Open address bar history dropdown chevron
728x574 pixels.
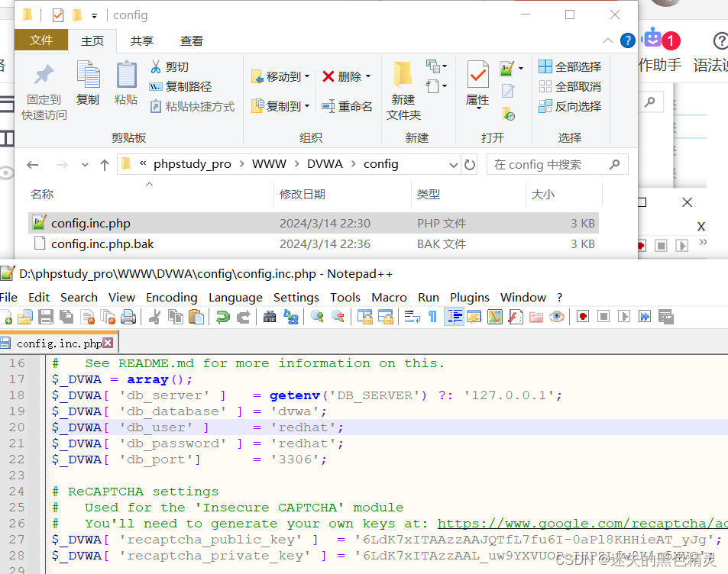(x=454, y=164)
